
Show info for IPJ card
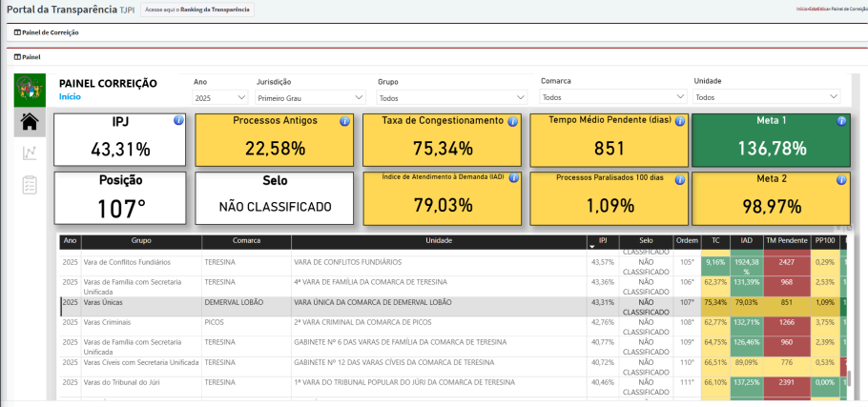[178, 120]
